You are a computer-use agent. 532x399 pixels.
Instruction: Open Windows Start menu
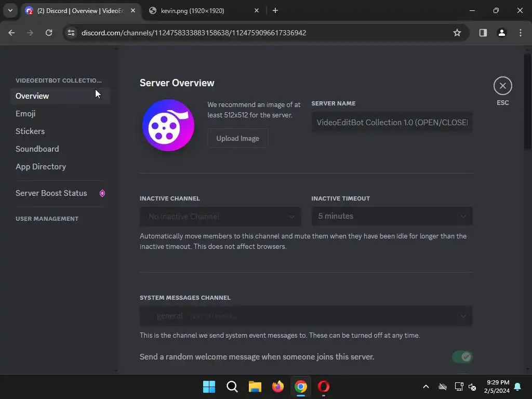point(209,387)
